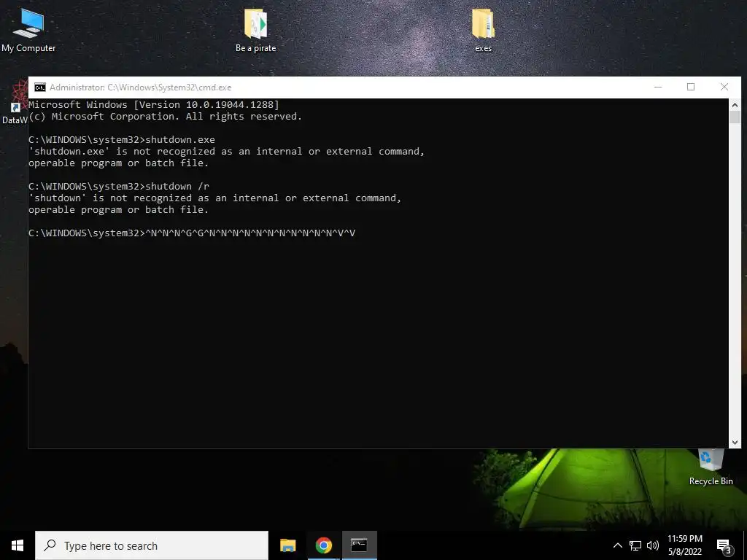Open the cmd.exe title bar system icon
The image size is (747, 560).
(x=40, y=87)
